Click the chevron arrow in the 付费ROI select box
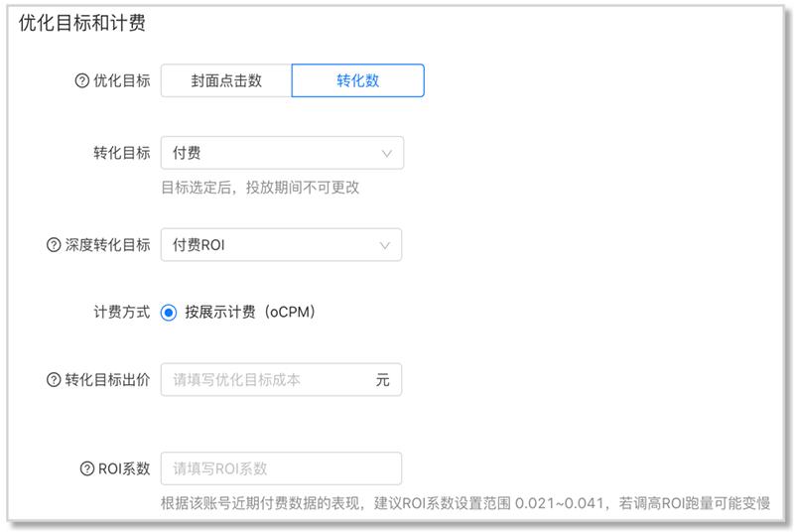Viewport: 794px width, 532px height. click(385, 245)
